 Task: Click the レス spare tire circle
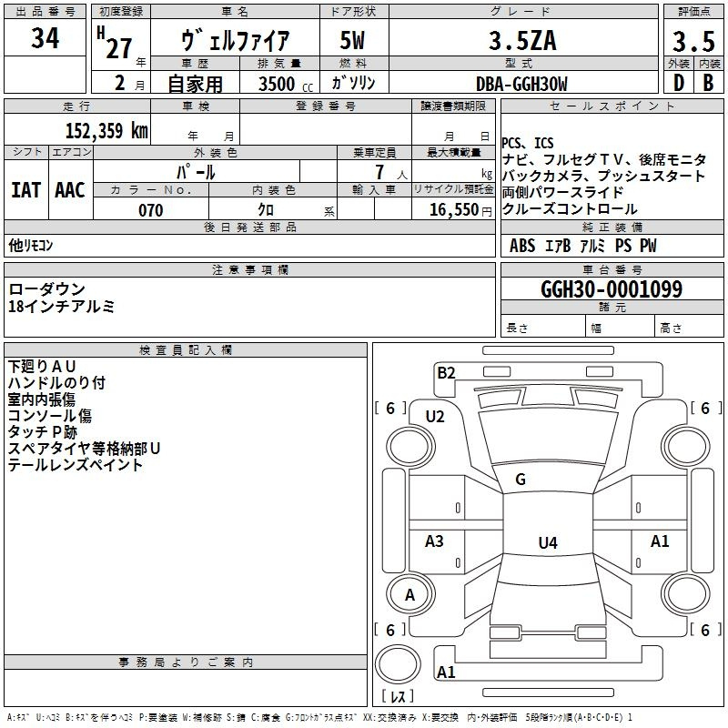(x=398, y=664)
